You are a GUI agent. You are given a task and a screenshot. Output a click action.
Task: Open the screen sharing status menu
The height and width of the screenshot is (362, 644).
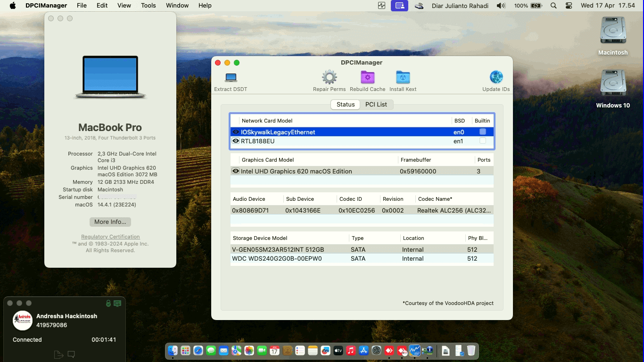tap(399, 6)
